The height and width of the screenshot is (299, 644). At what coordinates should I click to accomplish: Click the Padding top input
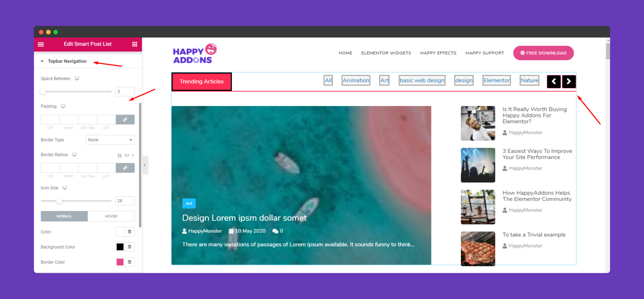point(50,119)
